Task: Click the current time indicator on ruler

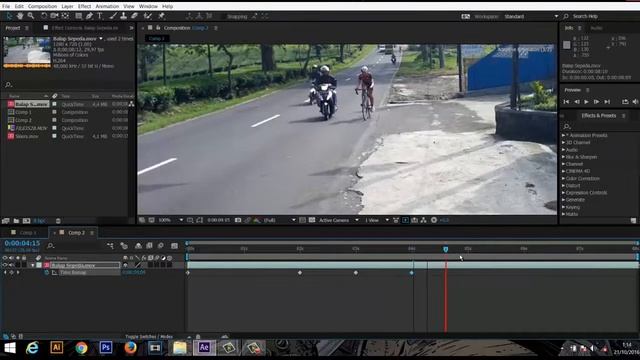Action: tap(446, 249)
